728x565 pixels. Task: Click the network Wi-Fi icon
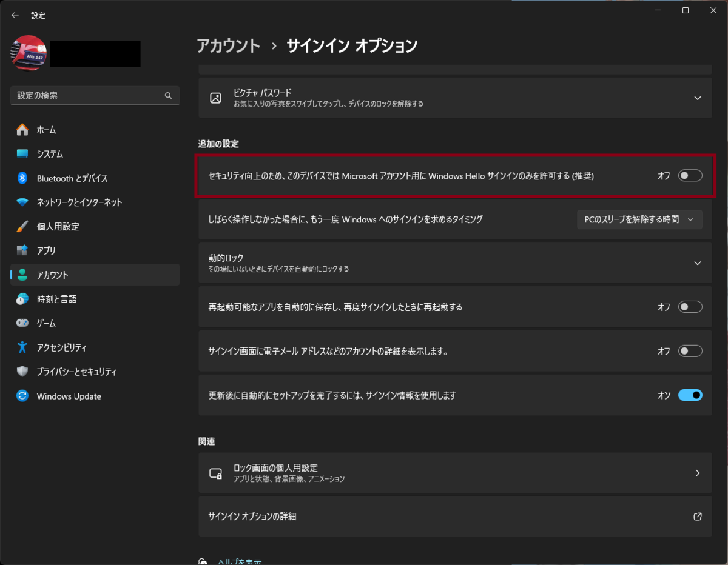pos(22,202)
